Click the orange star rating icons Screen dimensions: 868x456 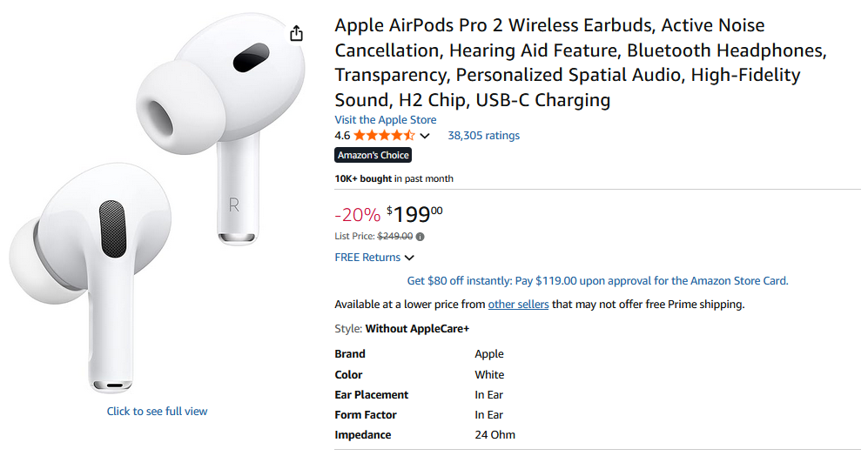click(x=384, y=136)
